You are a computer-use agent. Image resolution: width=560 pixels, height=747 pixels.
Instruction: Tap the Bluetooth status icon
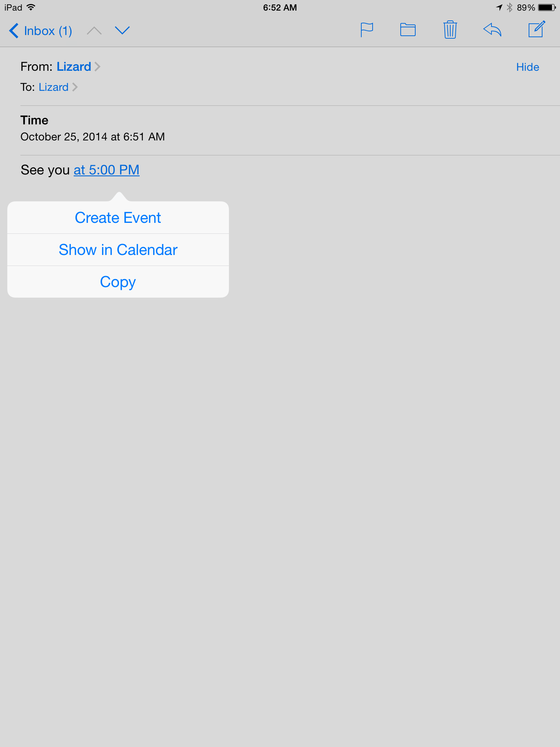coord(510,7)
